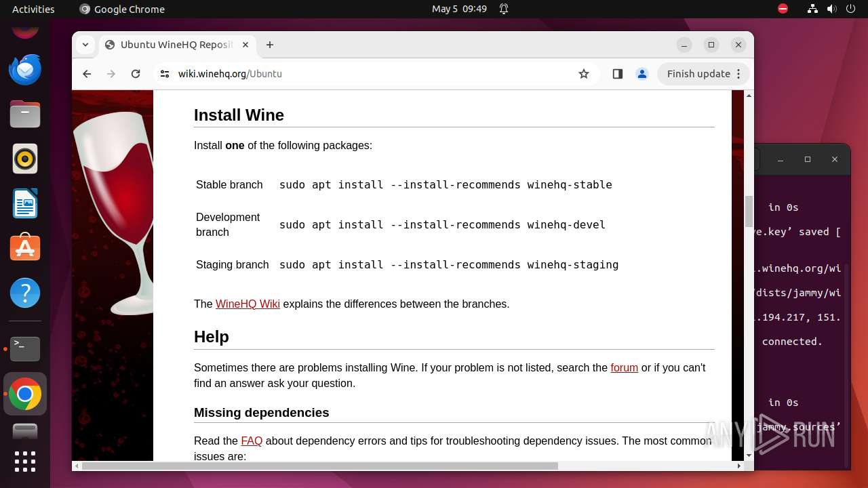
Task: Click the Install Wine heading
Action: tap(239, 115)
